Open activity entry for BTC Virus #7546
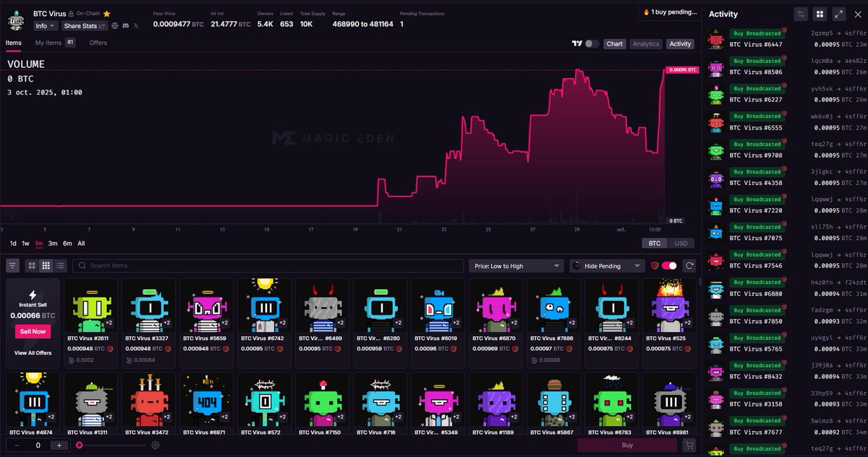The height and width of the screenshot is (457, 868). [x=787, y=260]
